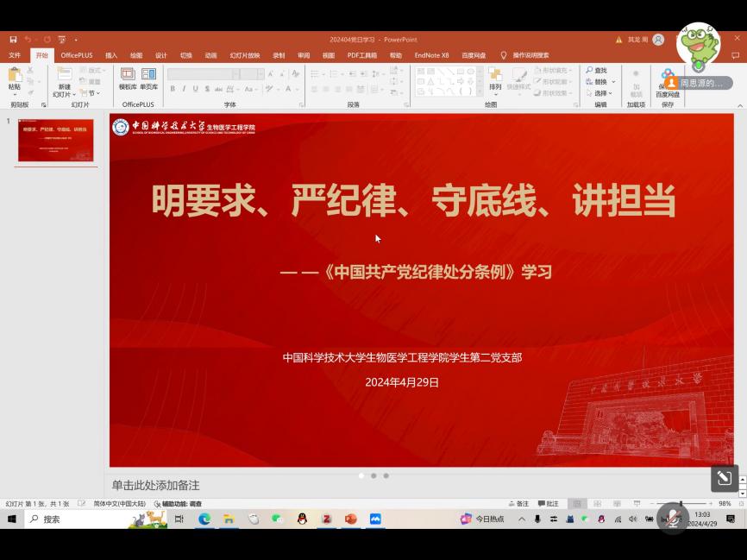Toggle Underline formatting
Viewport: 747px width, 560px height.
tap(195, 89)
